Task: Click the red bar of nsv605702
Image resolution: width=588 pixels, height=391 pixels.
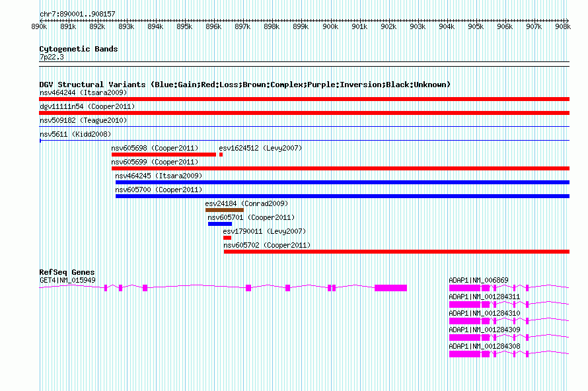Action: click(x=397, y=252)
